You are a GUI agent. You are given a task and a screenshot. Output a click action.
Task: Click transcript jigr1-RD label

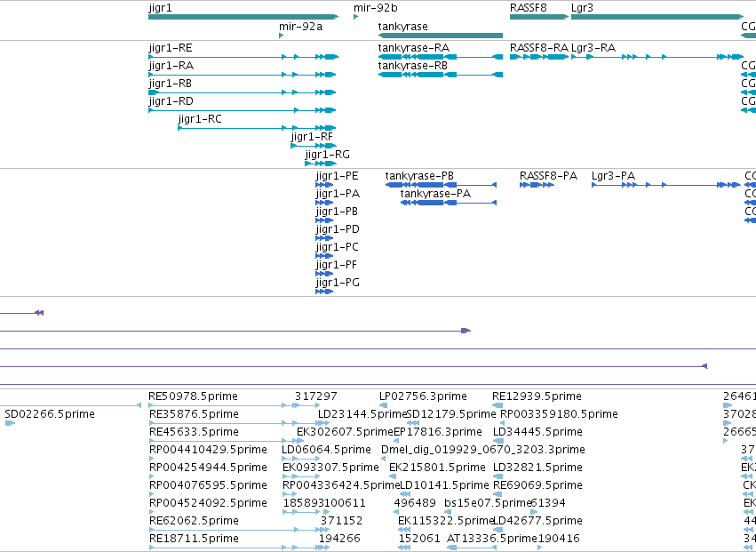coord(171,101)
